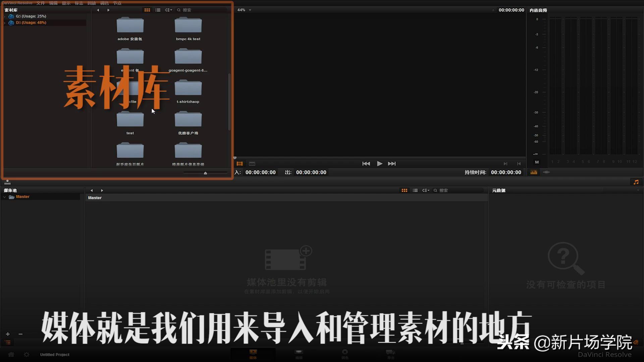Adjust the thumbnail size slider

pyautogui.click(x=205, y=173)
